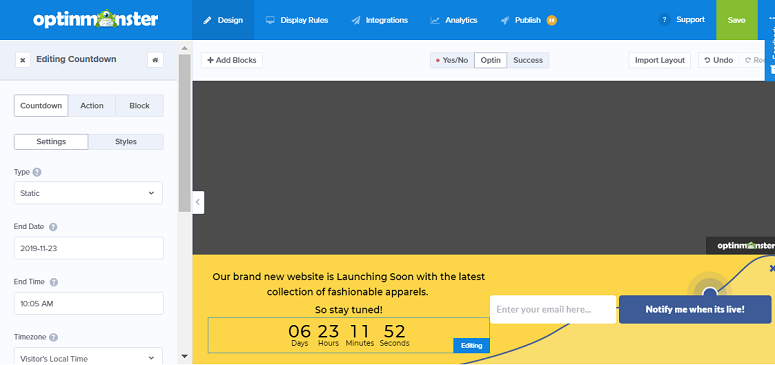
Task: Click sidebar scrollbar up arrow
Action: tap(184, 48)
